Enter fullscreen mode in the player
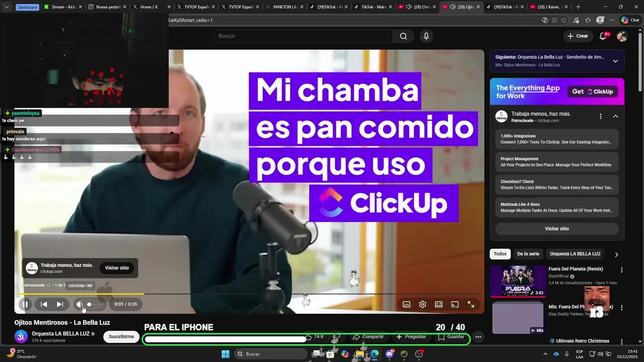 tap(471, 304)
